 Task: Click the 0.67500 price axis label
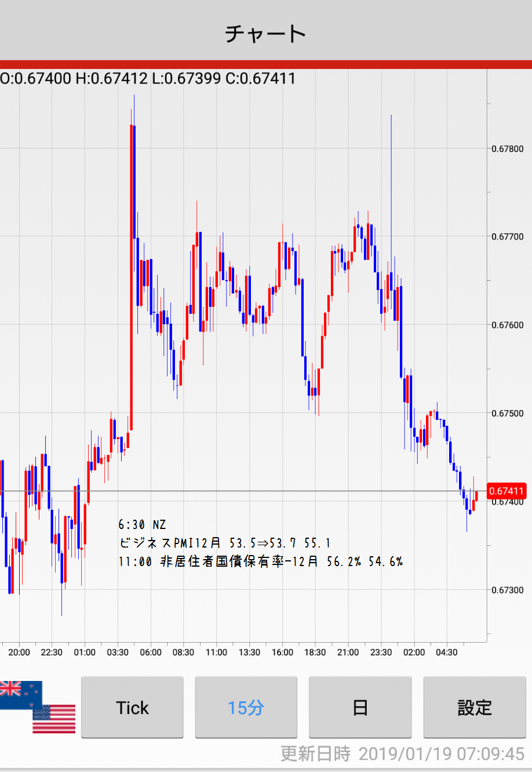507,414
